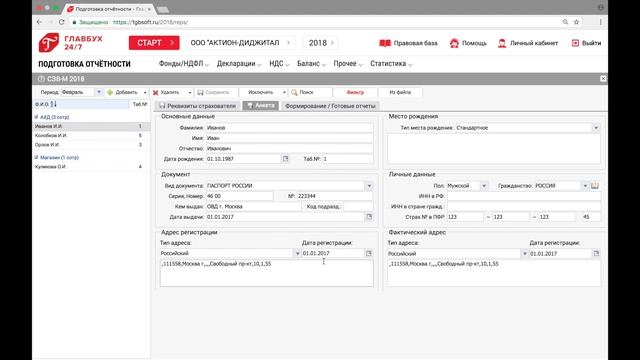This screenshot has width=640, height=360.
Task: Open Баланс menu
Action: [311, 64]
